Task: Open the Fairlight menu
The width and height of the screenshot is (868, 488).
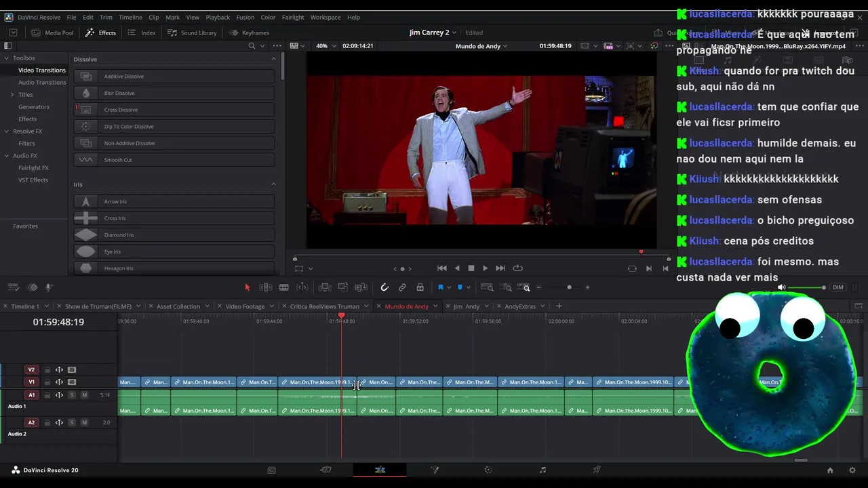Action: click(x=292, y=17)
